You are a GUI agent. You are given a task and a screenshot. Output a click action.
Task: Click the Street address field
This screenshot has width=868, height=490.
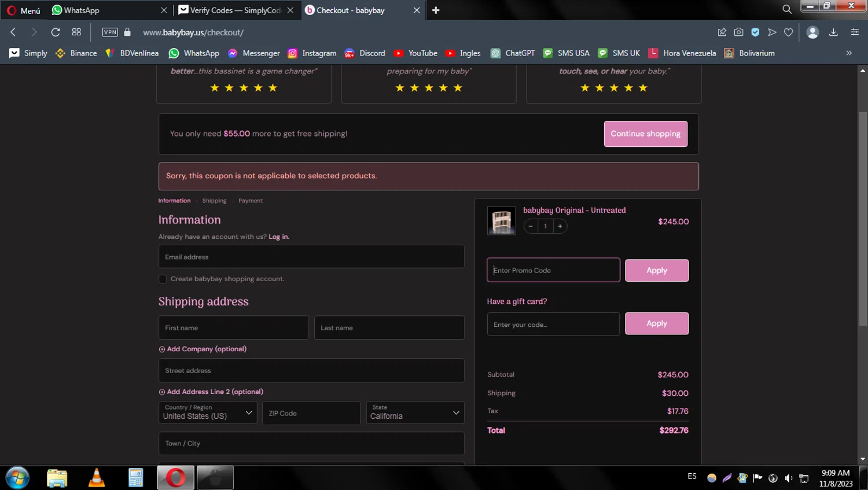pos(311,370)
